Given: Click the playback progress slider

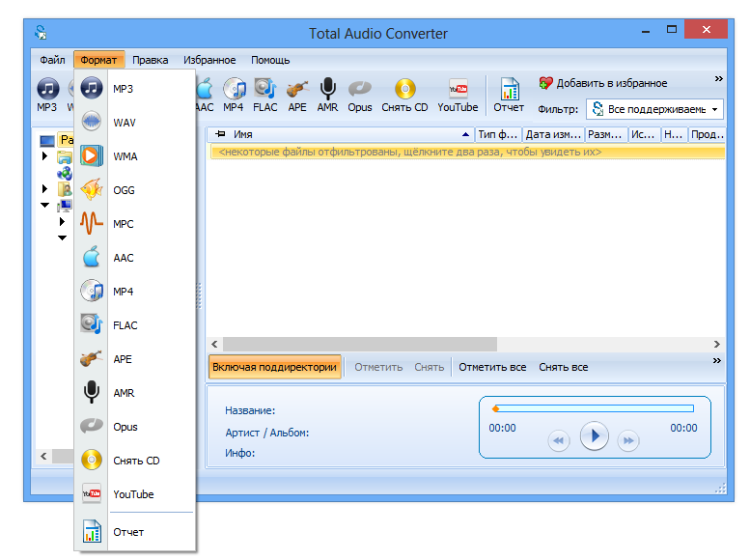Looking at the screenshot, I should 594,408.
